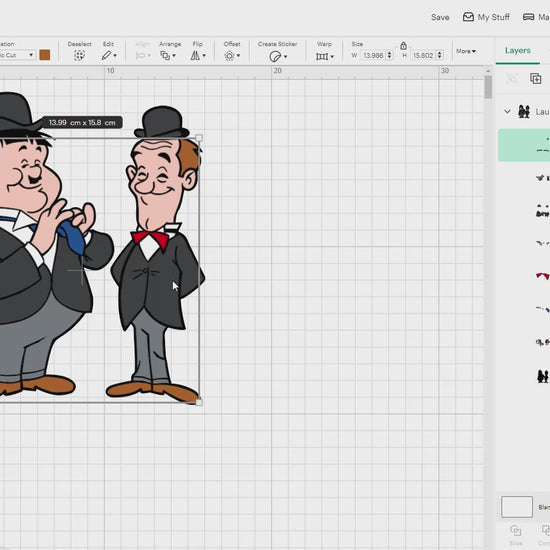Click the Blank Canvas swatch in Layers panel
The height and width of the screenshot is (550, 550).
coord(517,507)
